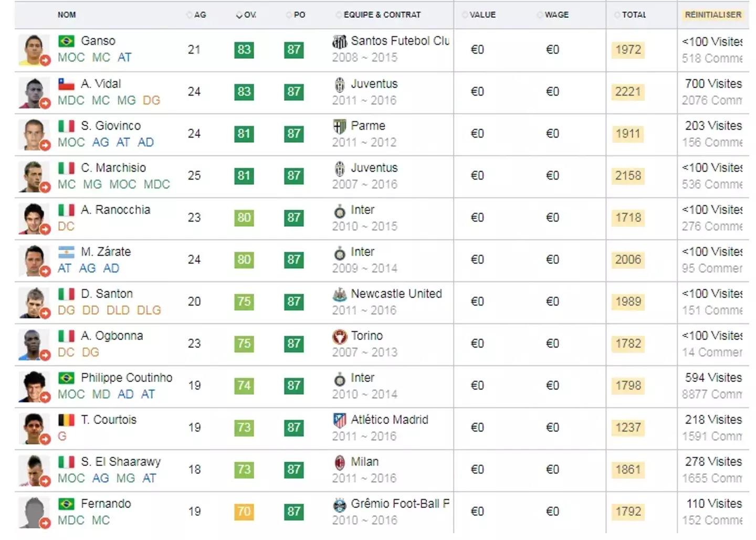Click D. Santon's player photo thumbnail
The height and width of the screenshot is (540, 756).
(x=33, y=302)
